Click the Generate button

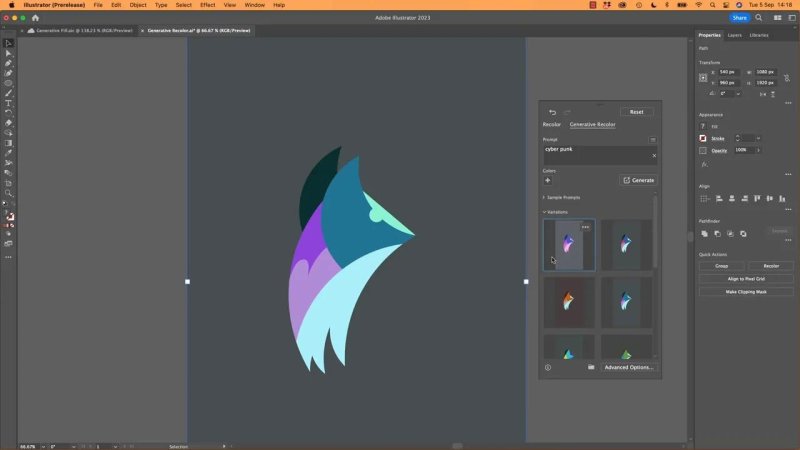[x=638, y=180]
